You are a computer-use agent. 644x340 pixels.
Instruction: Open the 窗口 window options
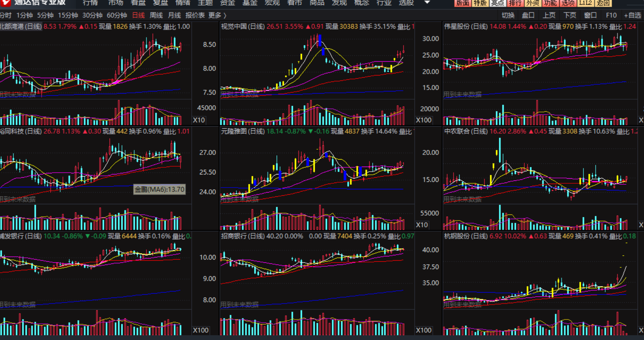coord(590,15)
